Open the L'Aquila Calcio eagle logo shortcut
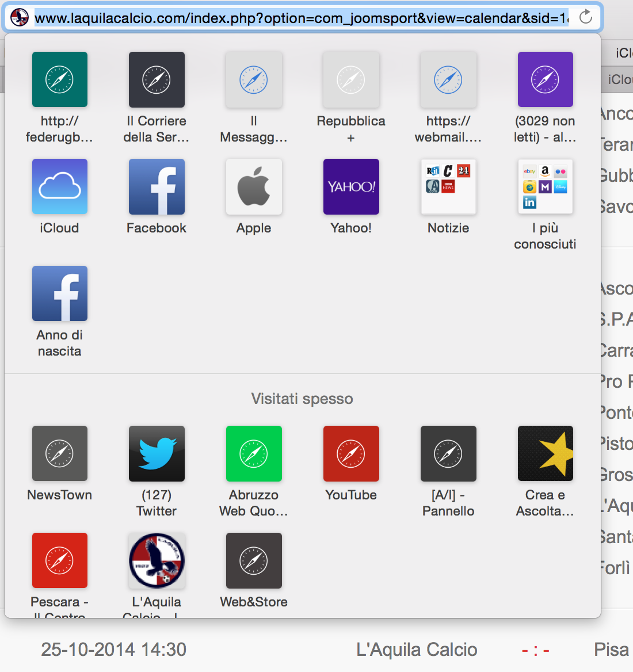 pyautogui.click(x=157, y=560)
